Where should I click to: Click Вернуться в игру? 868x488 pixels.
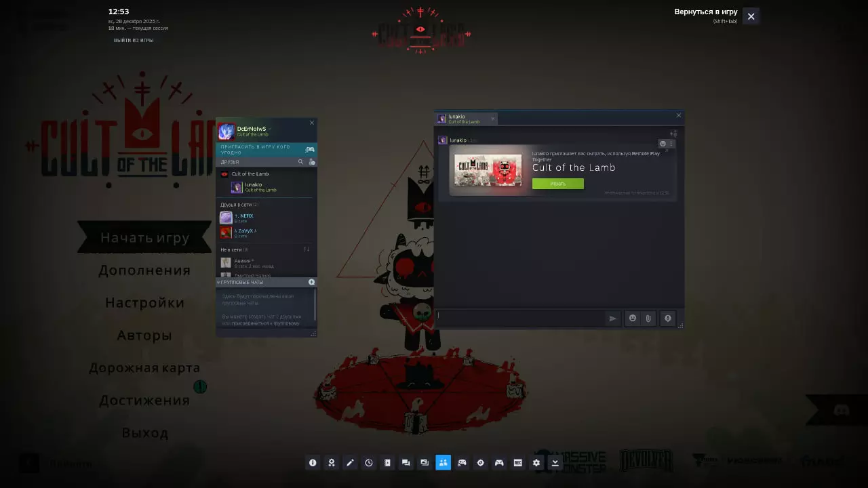click(705, 12)
